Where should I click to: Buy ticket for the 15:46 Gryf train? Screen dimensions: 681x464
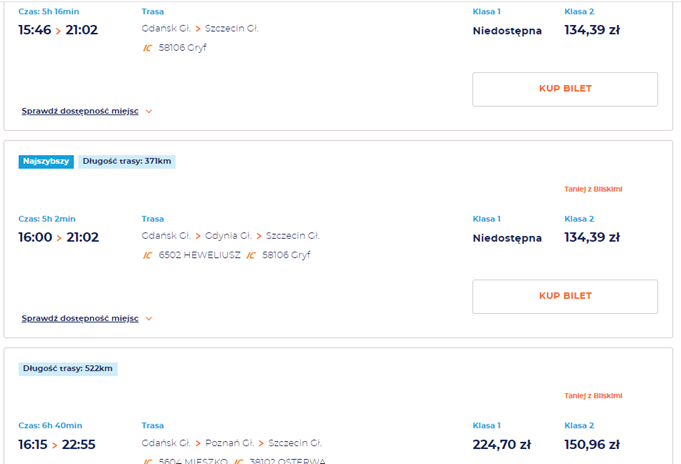coord(565,89)
